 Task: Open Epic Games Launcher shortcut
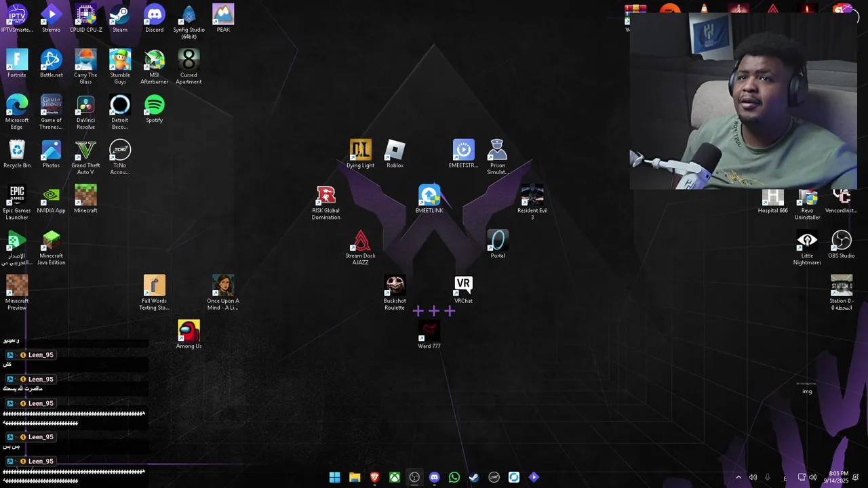point(17,203)
